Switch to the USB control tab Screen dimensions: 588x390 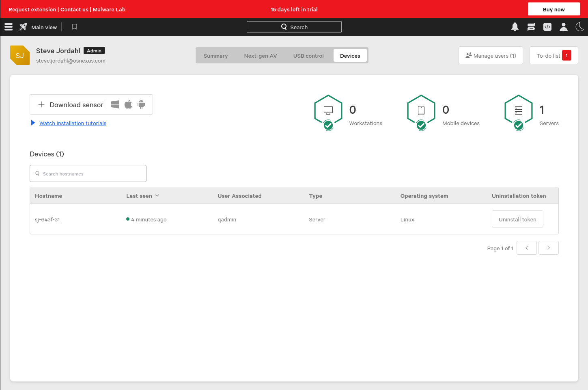click(x=308, y=56)
